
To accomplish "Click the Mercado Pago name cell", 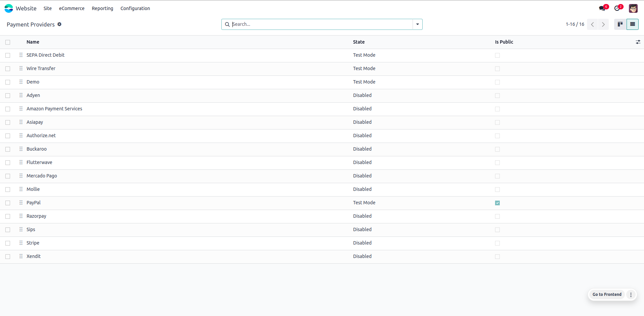I will (x=42, y=176).
